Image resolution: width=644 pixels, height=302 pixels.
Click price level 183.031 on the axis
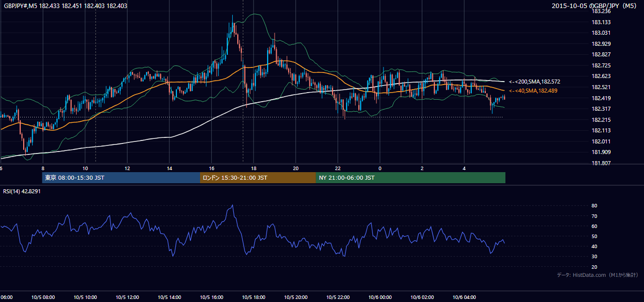[x=601, y=33]
